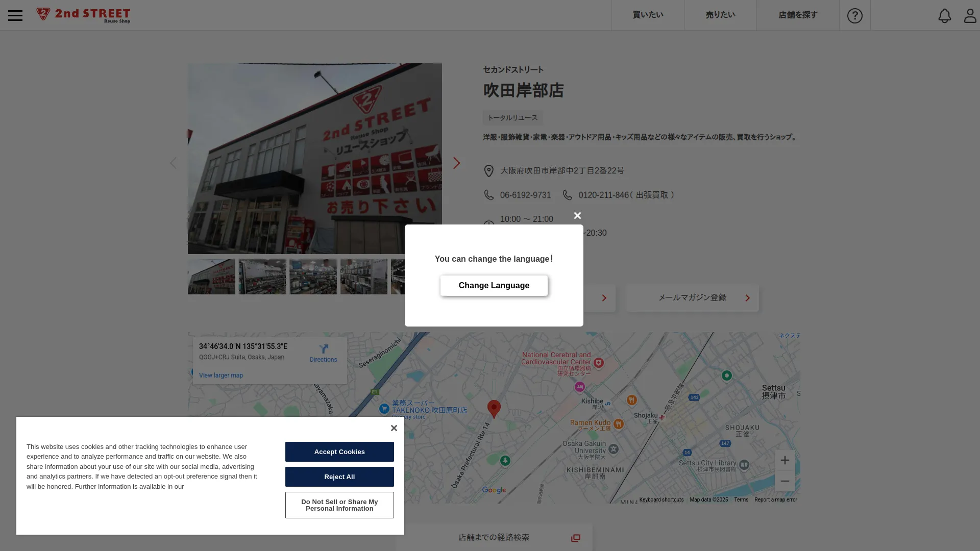The height and width of the screenshot is (551, 980).
Task: Click the external link icon on route search
Action: click(x=575, y=538)
